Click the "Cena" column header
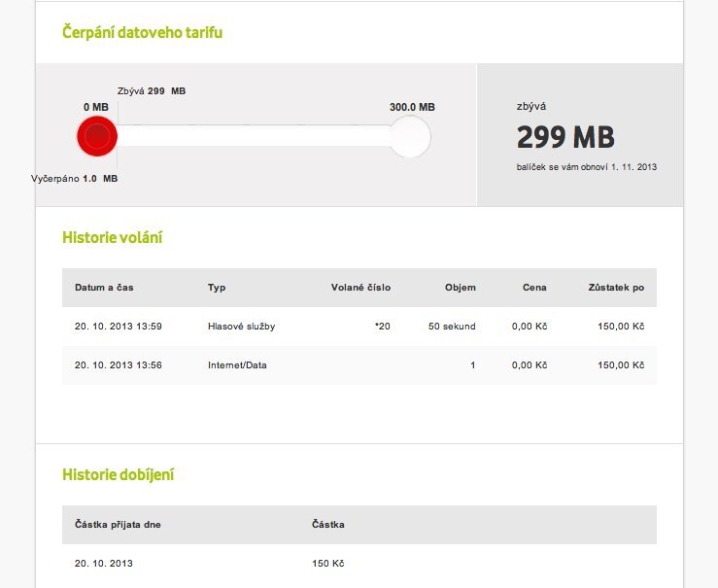The image size is (718, 588). 533,288
